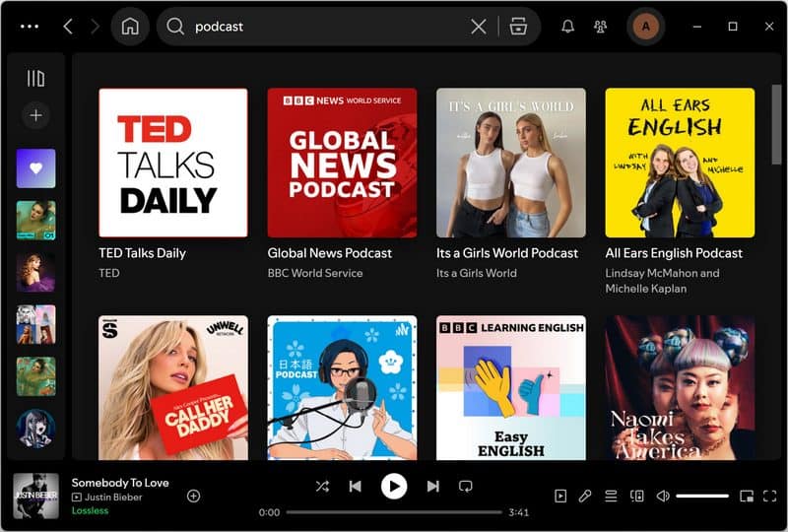The height and width of the screenshot is (532, 788).
Task: Click the search magnifier icon
Action: (x=175, y=27)
